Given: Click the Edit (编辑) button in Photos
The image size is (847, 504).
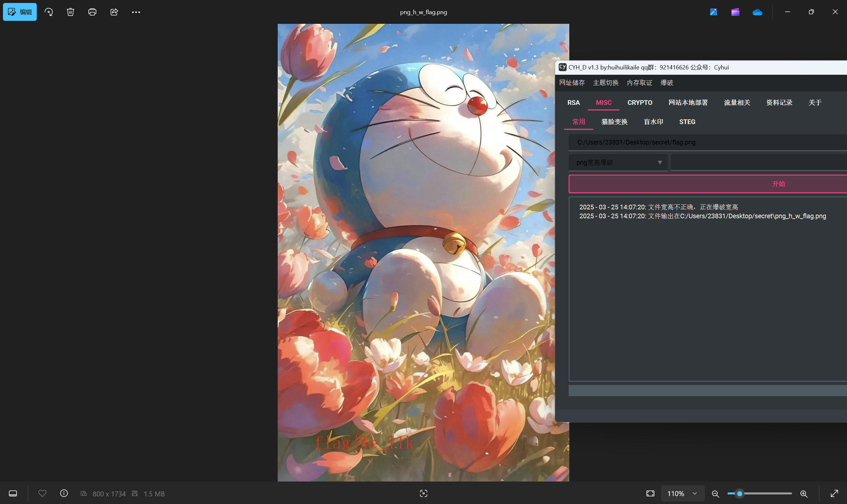Looking at the screenshot, I should click(20, 12).
